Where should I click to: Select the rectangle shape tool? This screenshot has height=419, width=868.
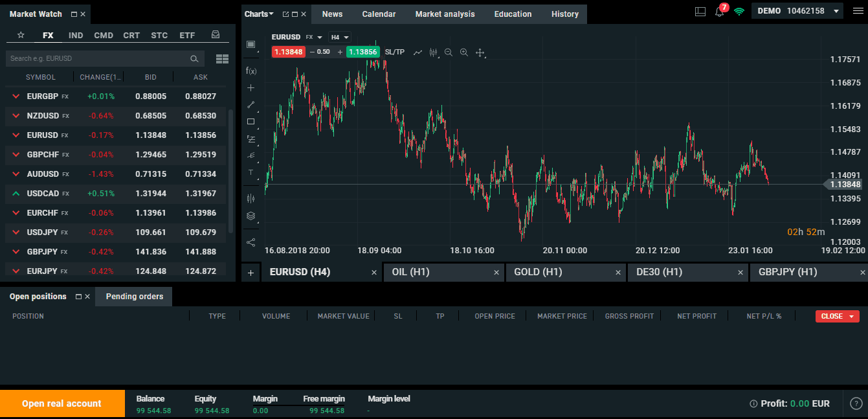(x=251, y=121)
